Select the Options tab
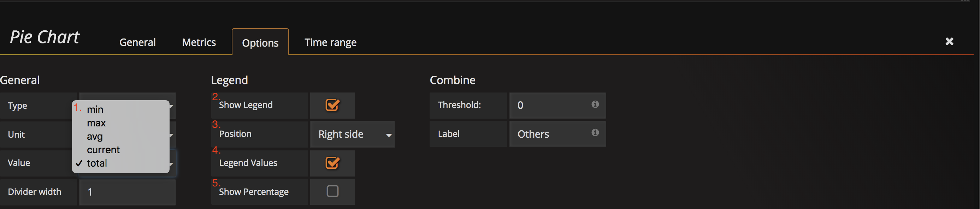The height and width of the screenshot is (209, 980). click(x=260, y=43)
